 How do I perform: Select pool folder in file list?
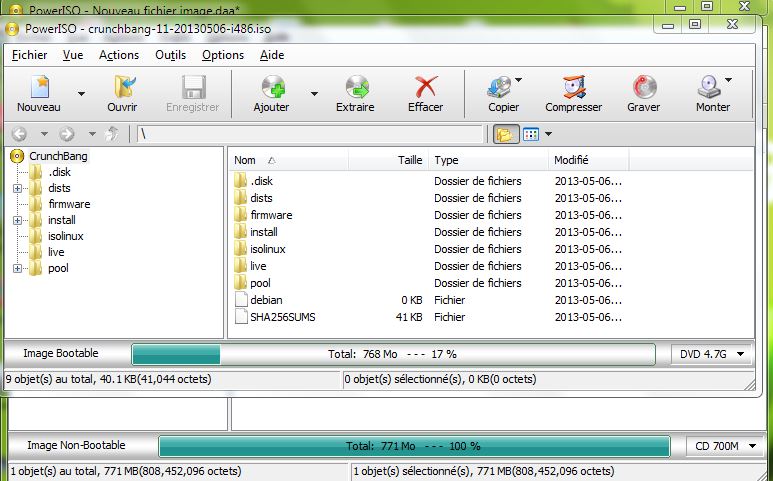(x=260, y=283)
